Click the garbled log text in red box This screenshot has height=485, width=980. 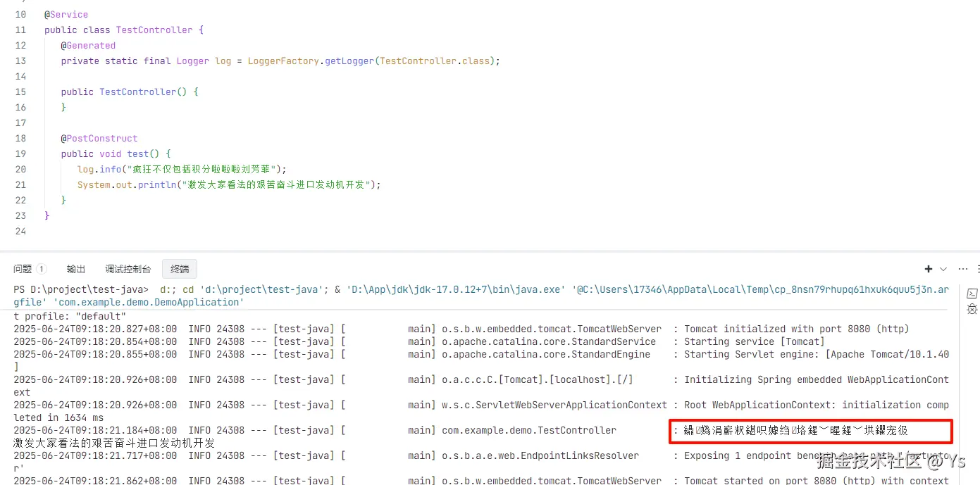point(795,431)
